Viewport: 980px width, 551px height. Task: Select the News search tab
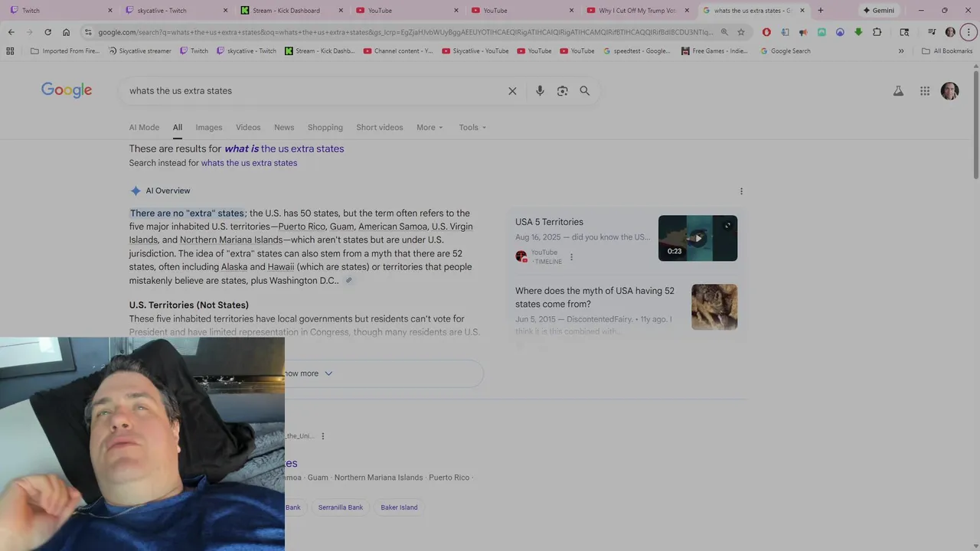click(284, 128)
